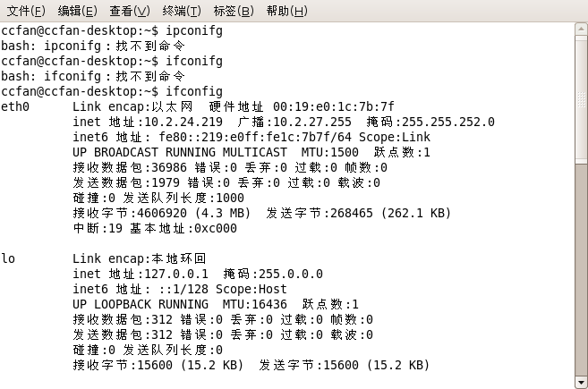Viewport: 588px width, 389px height.
Task: Open the 编辑(E) menu
Action: [x=78, y=11]
